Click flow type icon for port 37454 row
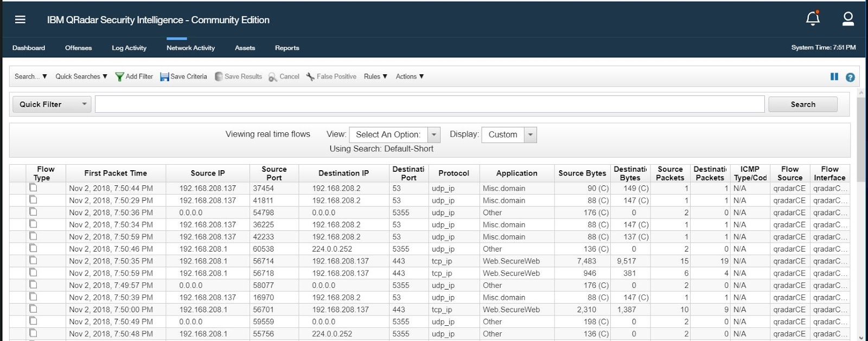Screen dimensions: 868x341 point(33,188)
